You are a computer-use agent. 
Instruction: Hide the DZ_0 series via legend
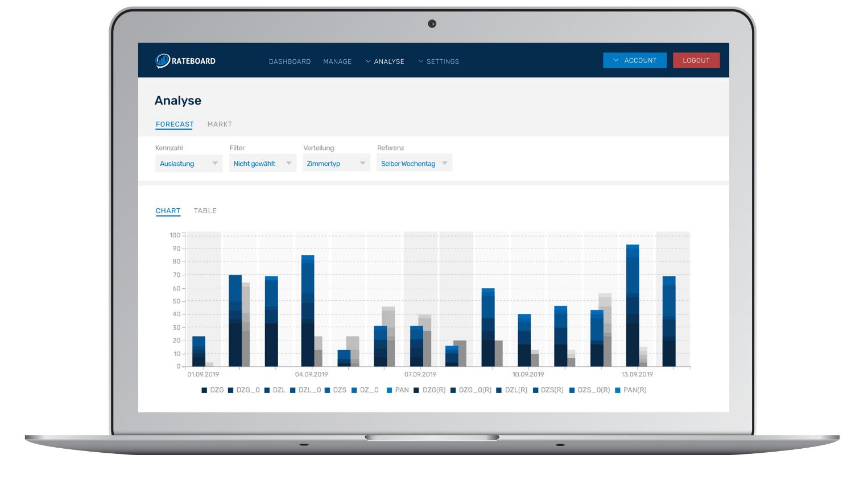[354, 390]
